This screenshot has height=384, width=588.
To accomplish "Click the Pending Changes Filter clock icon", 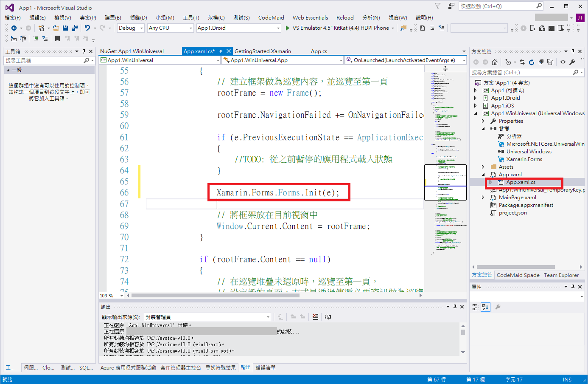I will [x=509, y=62].
